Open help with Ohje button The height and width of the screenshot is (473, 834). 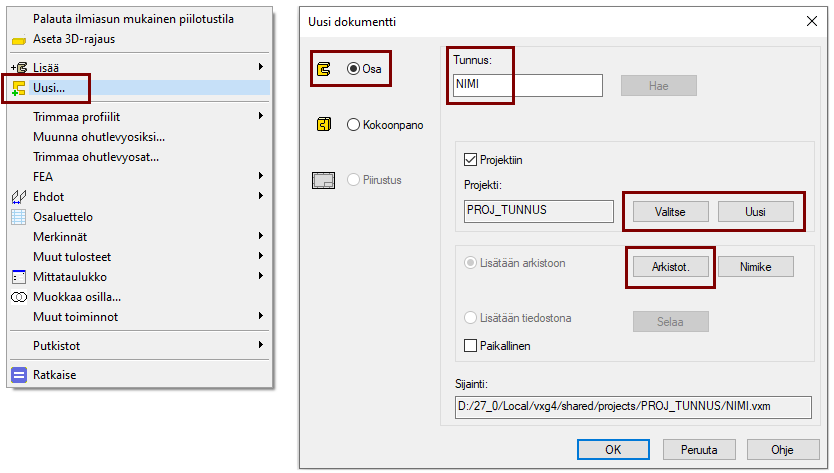coord(782,450)
